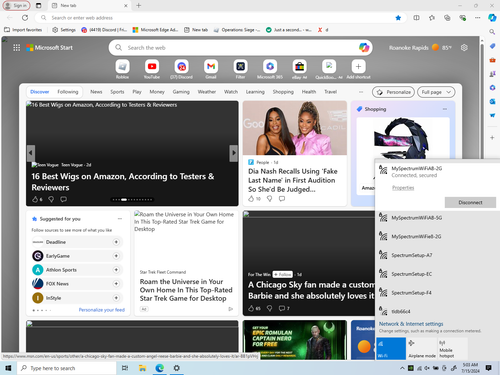Open the page settings gear icon
The image size is (500, 375).
click(x=464, y=48)
